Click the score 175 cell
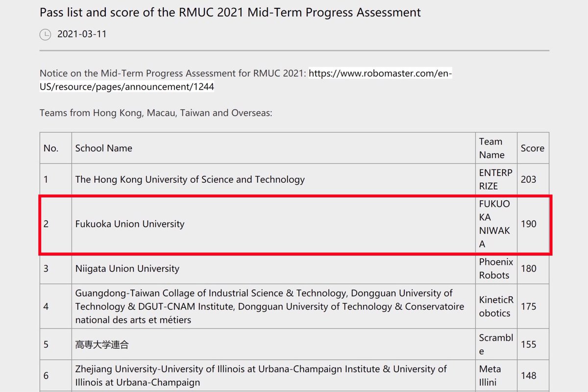 tap(533, 306)
